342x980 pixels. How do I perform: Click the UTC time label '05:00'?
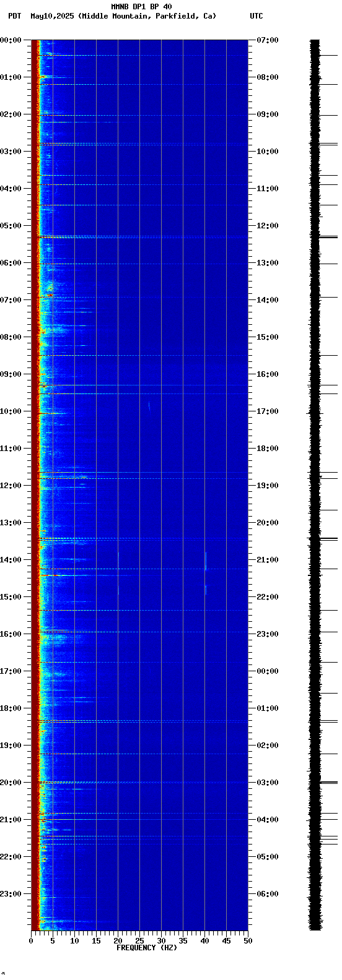point(268,857)
